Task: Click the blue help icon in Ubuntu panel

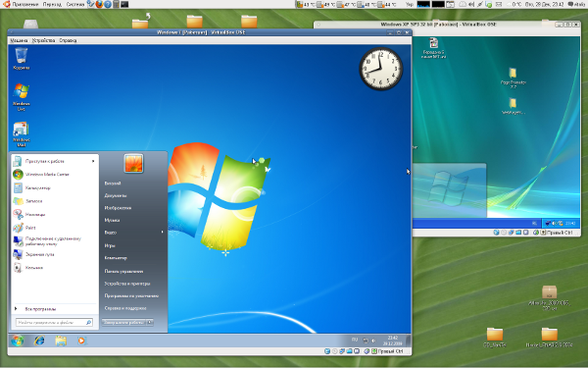Action: (x=108, y=5)
